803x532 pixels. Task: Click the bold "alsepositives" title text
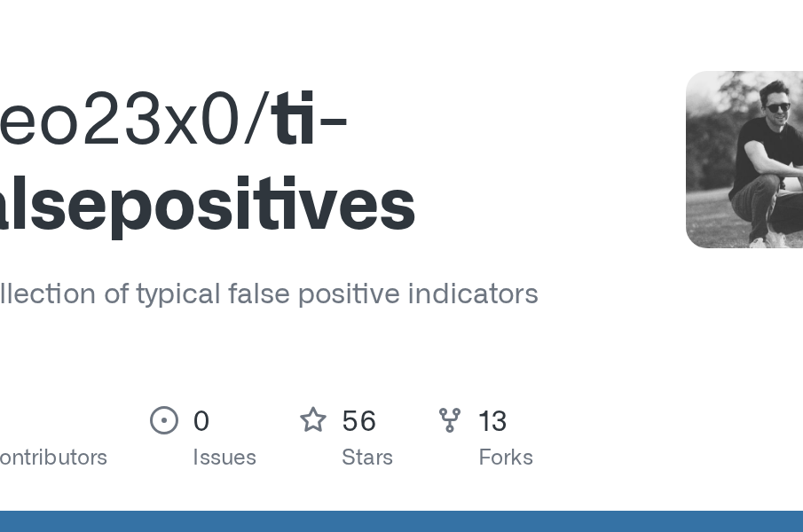pyautogui.click(x=206, y=204)
